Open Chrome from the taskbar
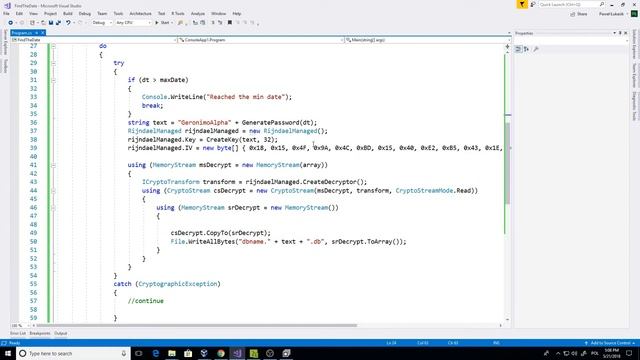 coord(221,353)
